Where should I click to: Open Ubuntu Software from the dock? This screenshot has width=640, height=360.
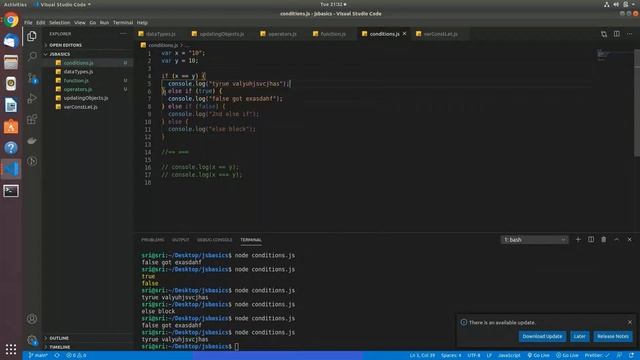coord(11,127)
